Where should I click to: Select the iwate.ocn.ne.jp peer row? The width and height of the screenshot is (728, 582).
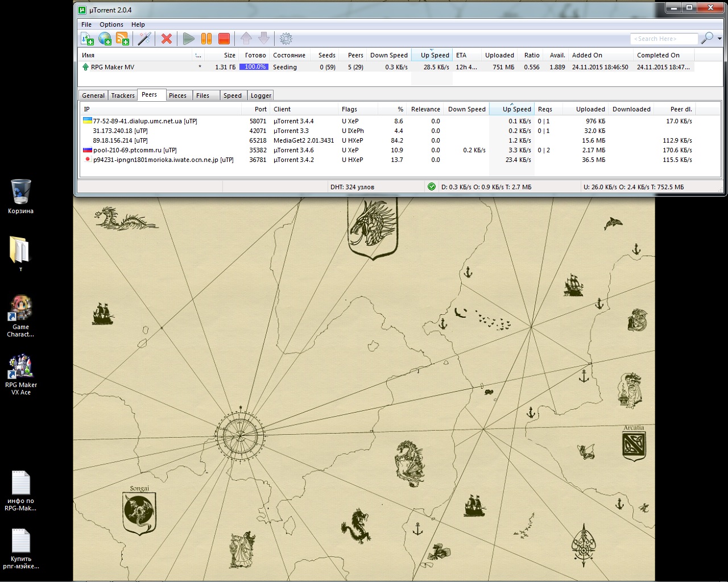(388, 160)
